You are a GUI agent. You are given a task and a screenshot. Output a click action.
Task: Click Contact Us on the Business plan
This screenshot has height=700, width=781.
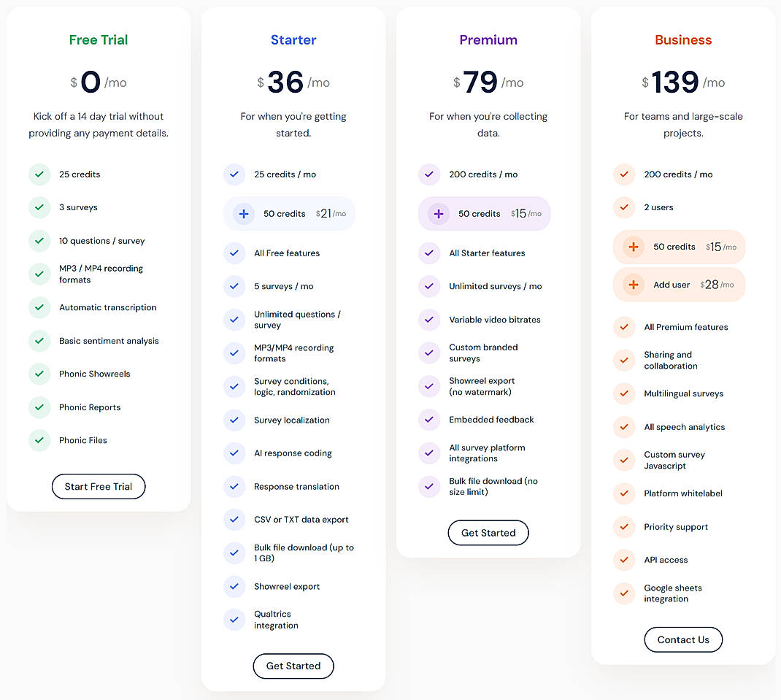683,639
